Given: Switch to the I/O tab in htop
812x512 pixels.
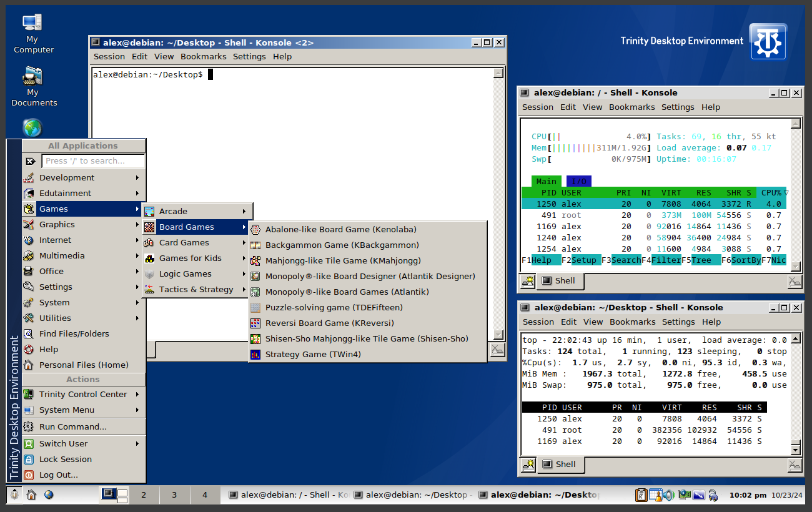Looking at the screenshot, I should tap(578, 181).
